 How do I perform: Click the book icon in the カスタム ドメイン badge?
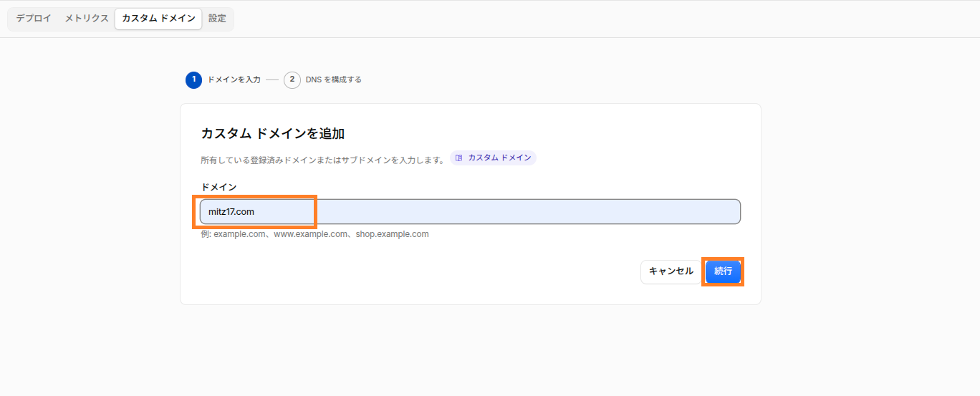click(x=459, y=158)
